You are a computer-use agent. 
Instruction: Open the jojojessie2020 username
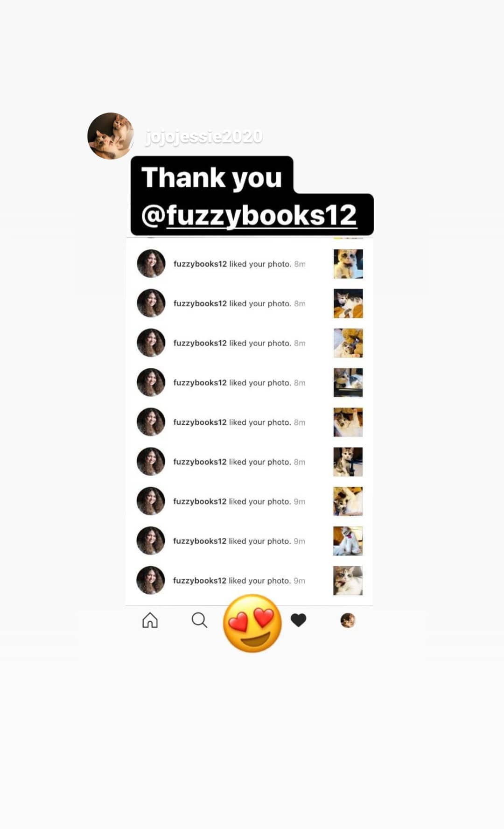204,137
